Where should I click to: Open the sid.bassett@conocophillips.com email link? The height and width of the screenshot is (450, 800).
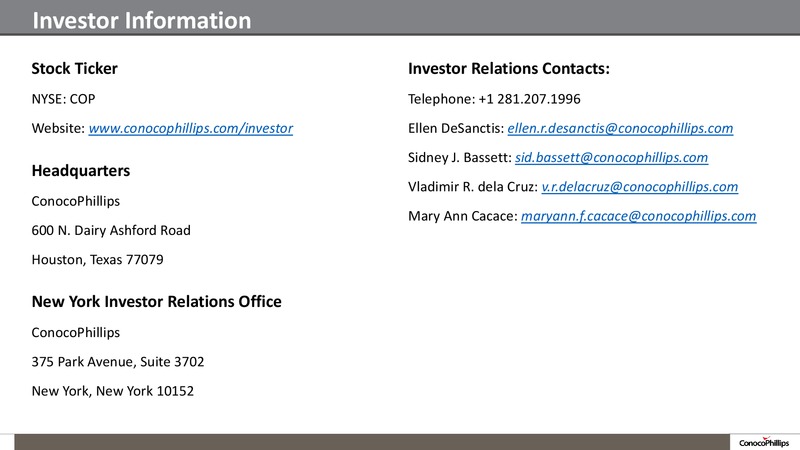point(611,157)
